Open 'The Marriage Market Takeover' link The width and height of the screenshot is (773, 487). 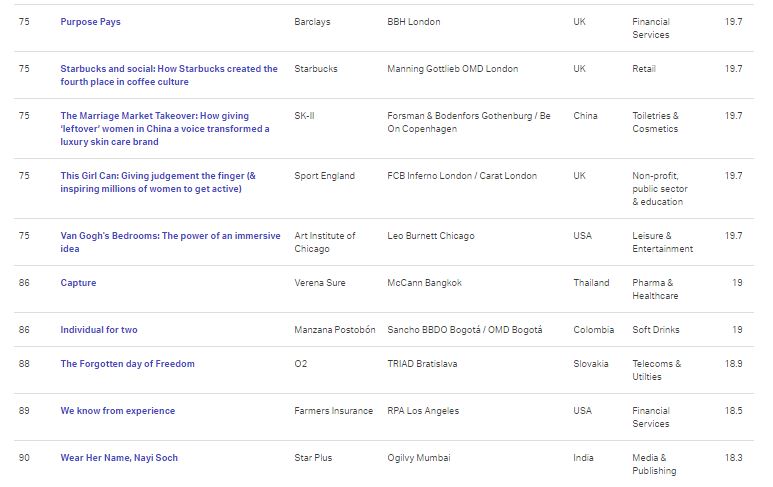[165, 129]
